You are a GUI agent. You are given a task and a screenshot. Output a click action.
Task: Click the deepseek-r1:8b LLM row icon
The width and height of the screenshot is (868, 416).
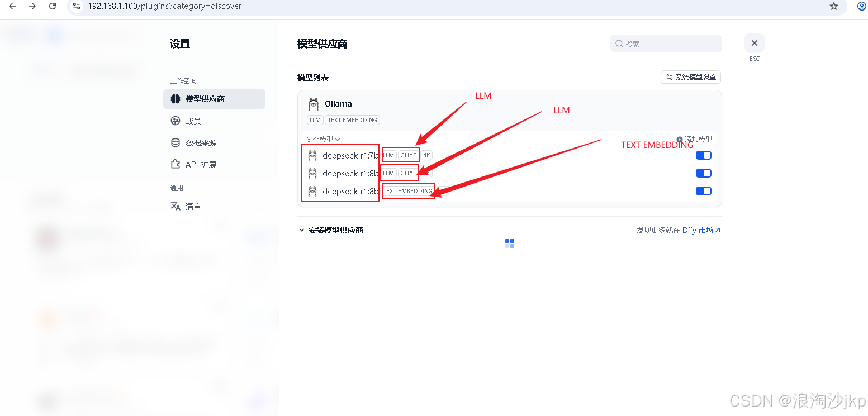pos(313,174)
